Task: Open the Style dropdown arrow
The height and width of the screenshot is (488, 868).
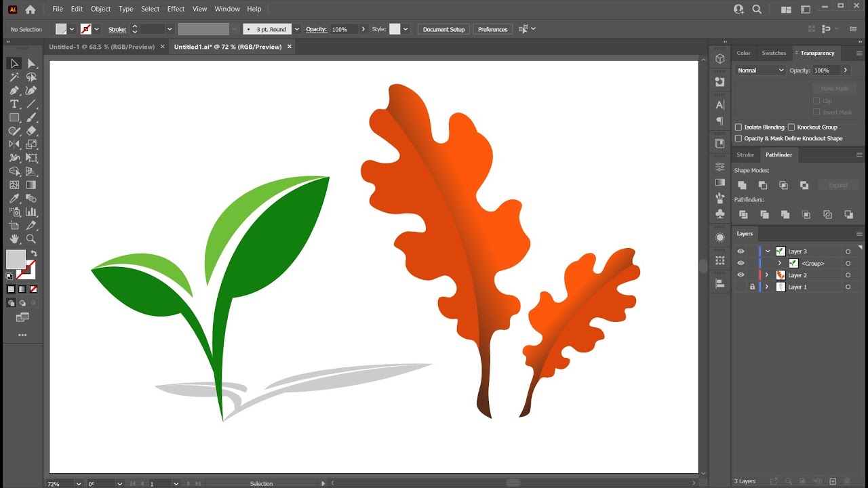Action: [406, 29]
